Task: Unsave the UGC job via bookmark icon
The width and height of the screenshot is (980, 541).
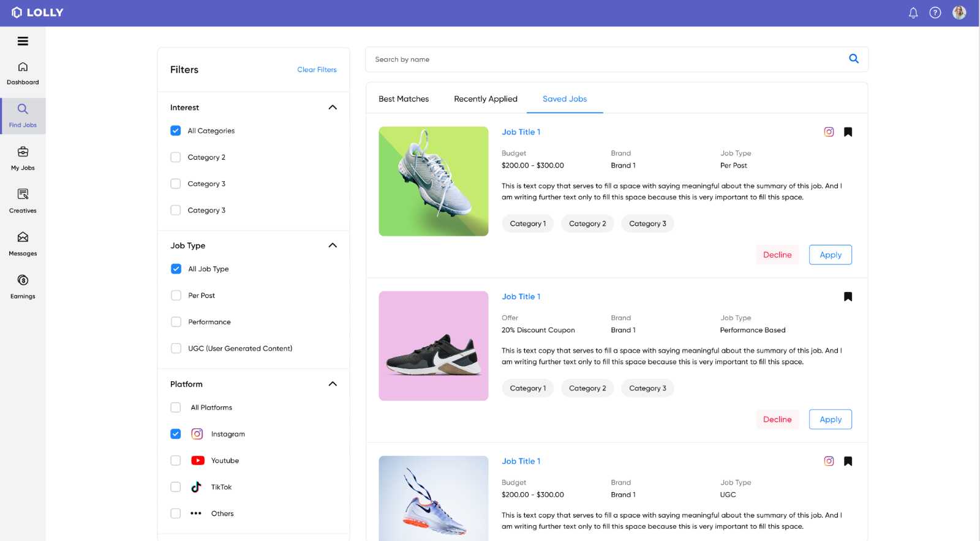Action: pyautogui.click(x=848, y=461)
